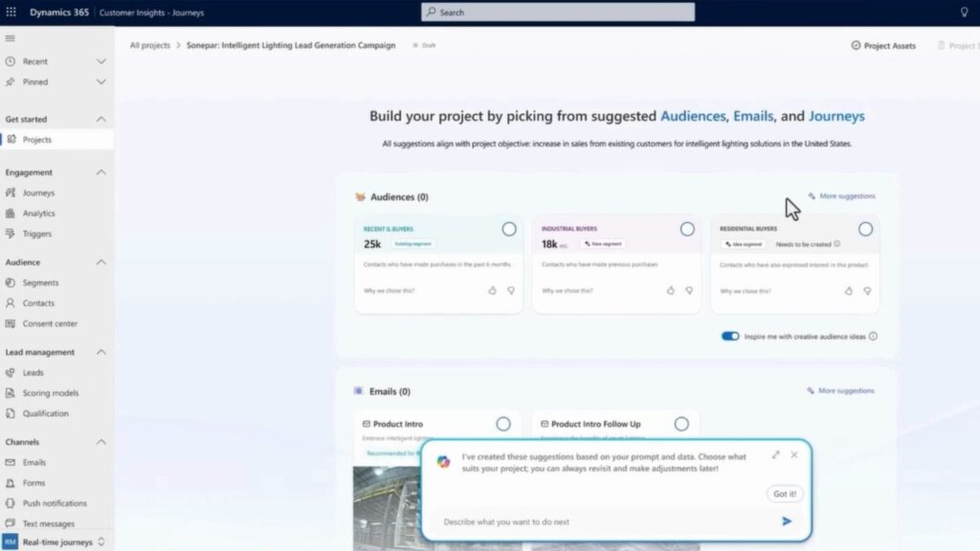Viewport: 980px width, 551px height.
Task: Click the lightbulb icon in top bar
Action: pyautogui.click(x=964, y=12)
